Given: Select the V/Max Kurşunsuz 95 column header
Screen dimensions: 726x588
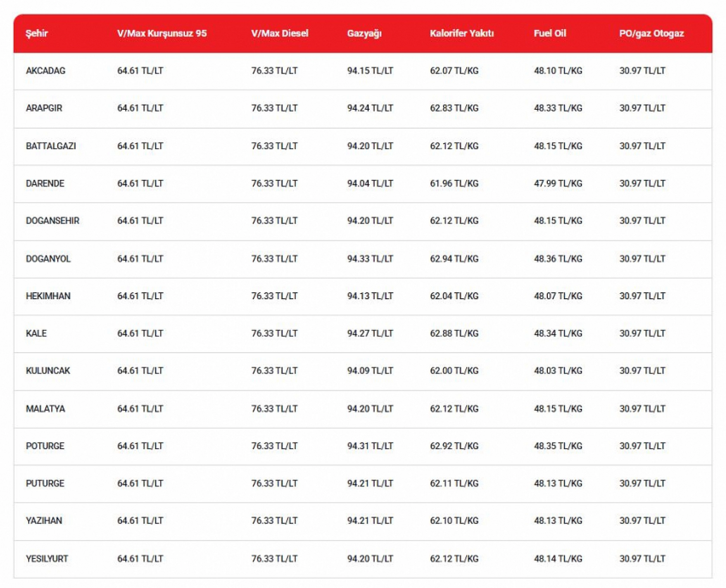Looking at the screenshot, I should pos(162,33).
